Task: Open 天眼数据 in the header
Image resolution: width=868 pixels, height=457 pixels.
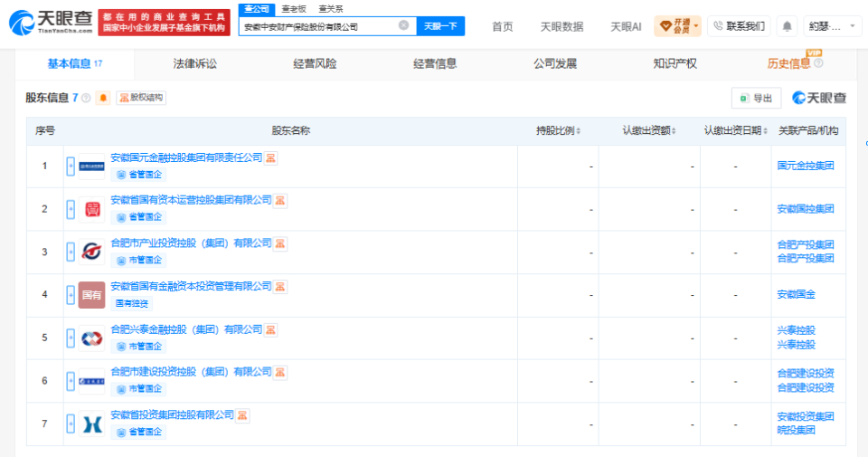Action: (x=561, y=26)
